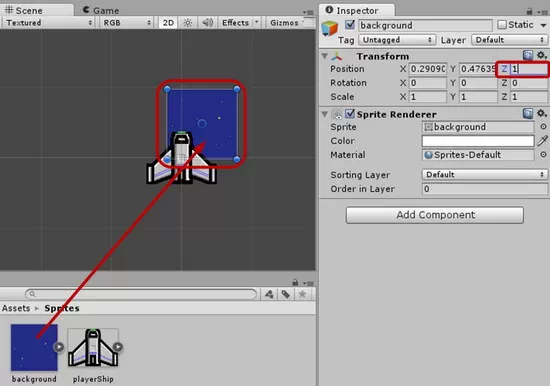
Task: Search by label tag icon
Action: [286, 294]
